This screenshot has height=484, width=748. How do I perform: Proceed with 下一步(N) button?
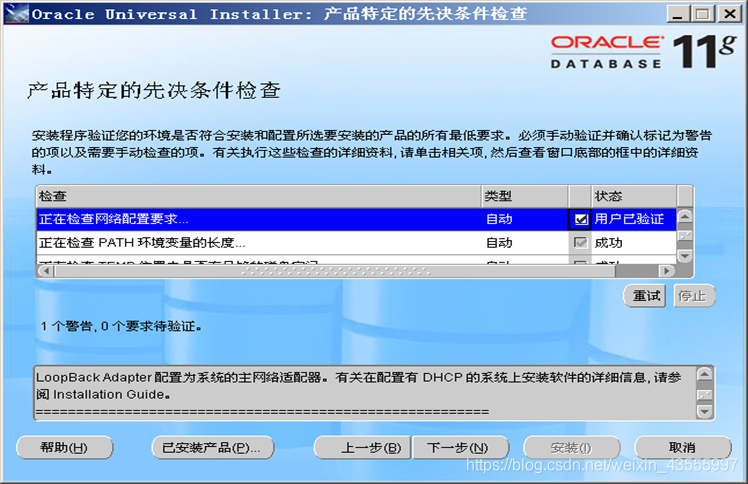[460, 448]
